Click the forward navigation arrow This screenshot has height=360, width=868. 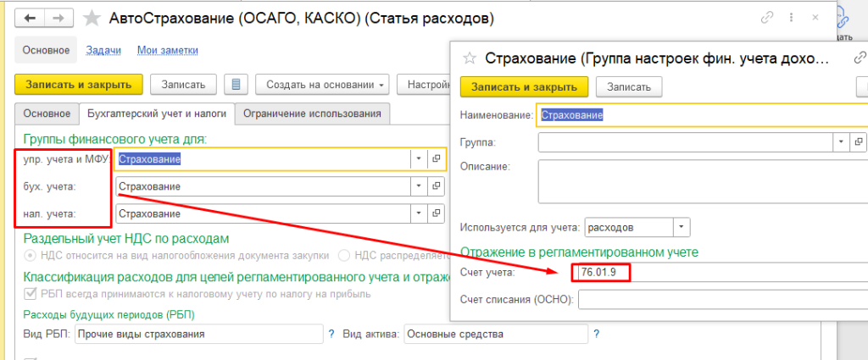(58, 18)
